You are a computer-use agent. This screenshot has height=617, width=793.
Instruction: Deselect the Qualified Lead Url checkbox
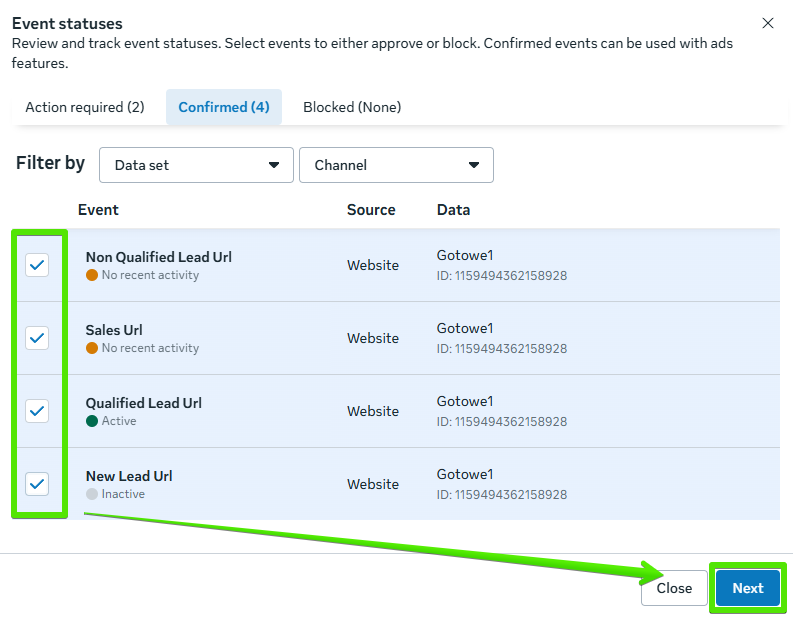pos(37,411)
